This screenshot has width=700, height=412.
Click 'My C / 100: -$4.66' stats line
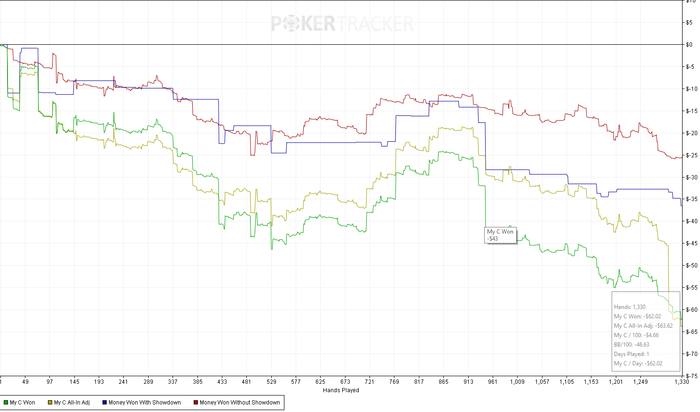click(636, 335)
